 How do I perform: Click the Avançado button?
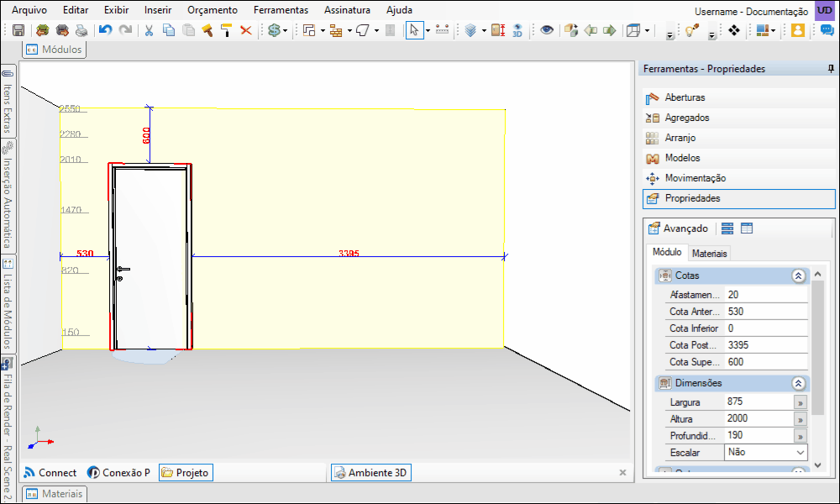(678, 228)
